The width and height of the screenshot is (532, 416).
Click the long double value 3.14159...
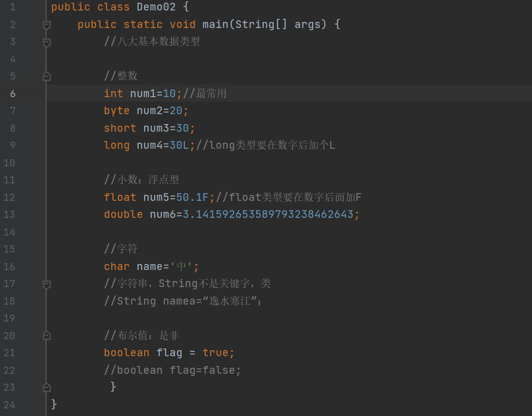(x=268, y=214)
